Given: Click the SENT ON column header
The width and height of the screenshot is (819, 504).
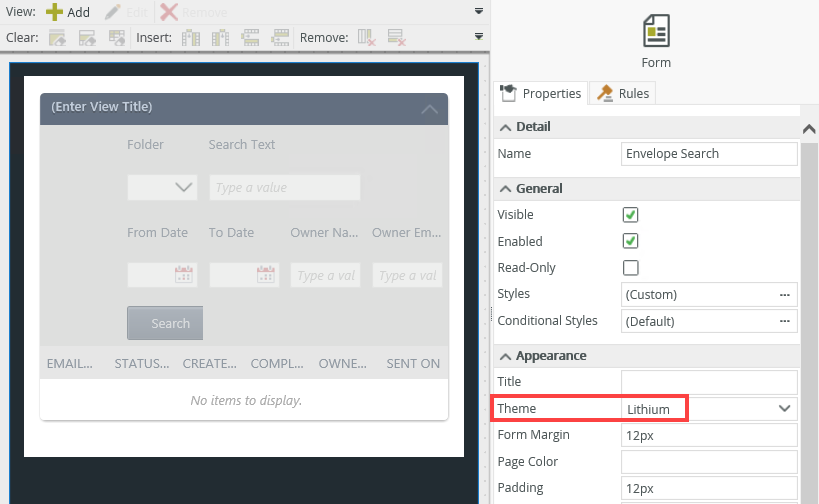Looking at the screenshot, I should (413, 364).
